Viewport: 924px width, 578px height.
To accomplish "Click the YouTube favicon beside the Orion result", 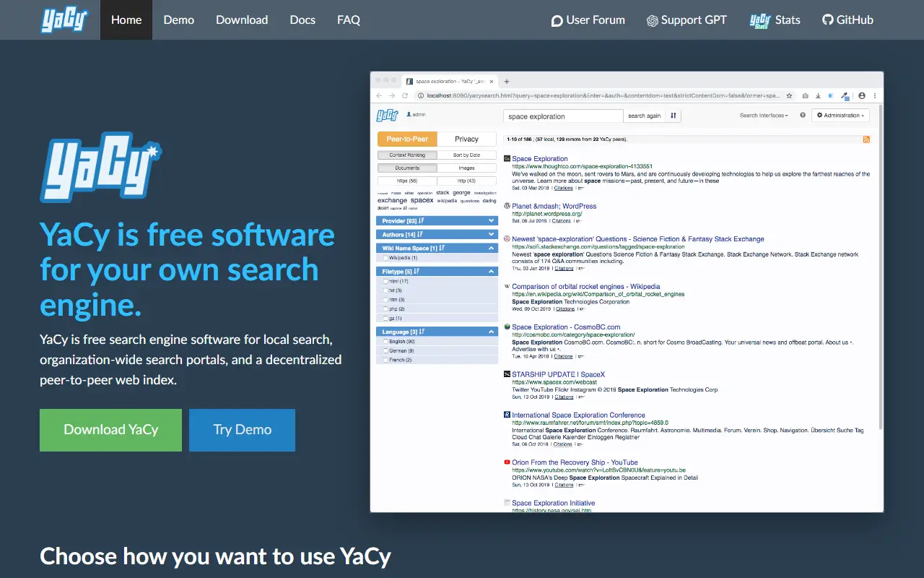I will pyautogui.click(x=507, y=462).
